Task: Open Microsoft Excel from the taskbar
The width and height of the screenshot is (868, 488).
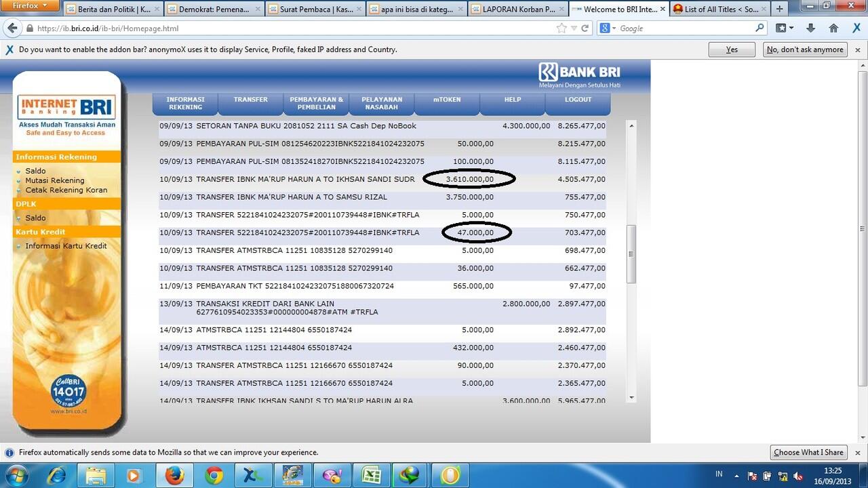Action: (x=372, y=475)
